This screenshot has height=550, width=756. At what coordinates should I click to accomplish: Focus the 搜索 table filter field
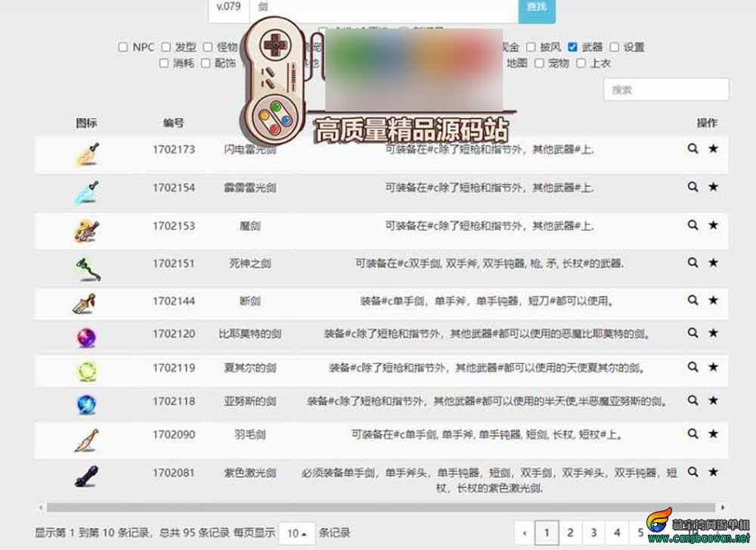(665, 89)
